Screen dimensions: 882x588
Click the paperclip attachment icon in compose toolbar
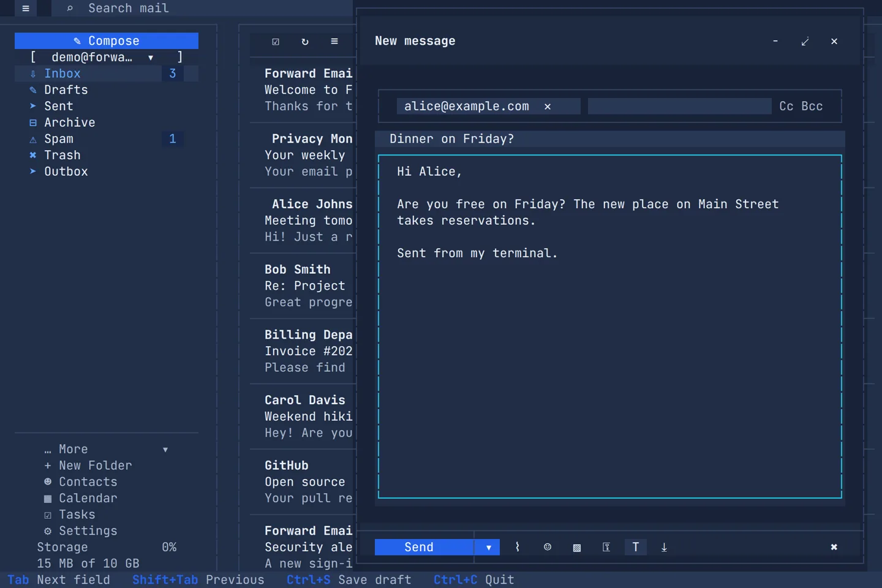(x=518, y=547)
